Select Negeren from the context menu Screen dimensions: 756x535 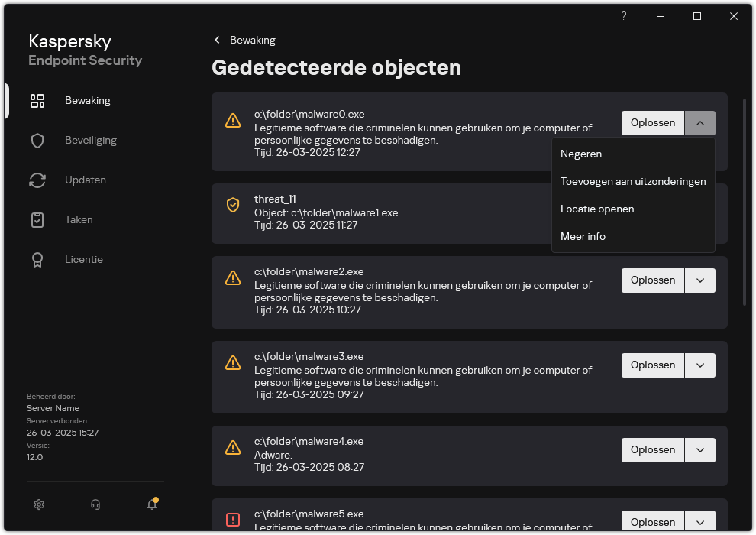[581, 154]
